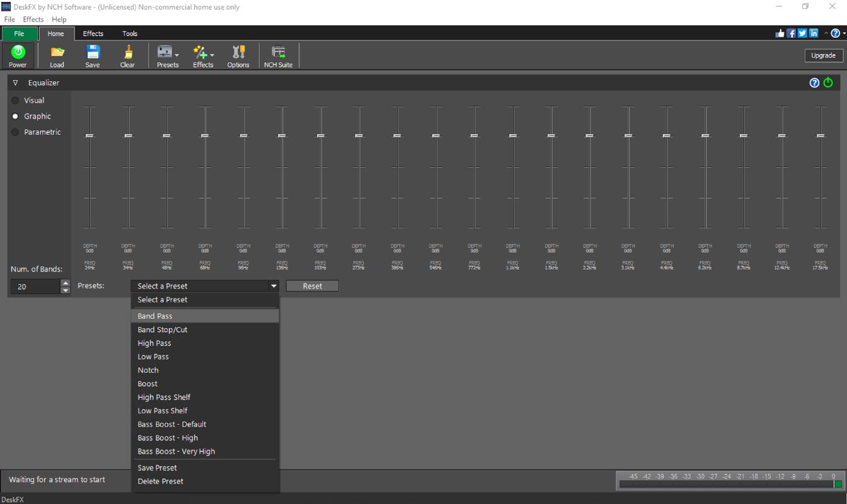
Task: Click the Options toolbar icon
Action: pos(238,55)
